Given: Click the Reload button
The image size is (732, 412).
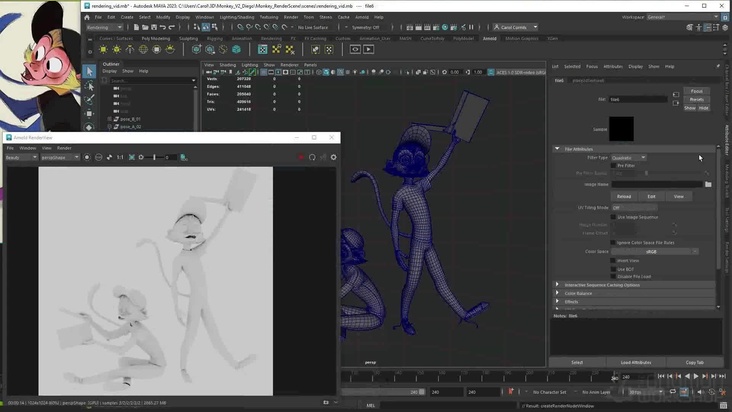Looking at the screenshot, I should 624,196.
